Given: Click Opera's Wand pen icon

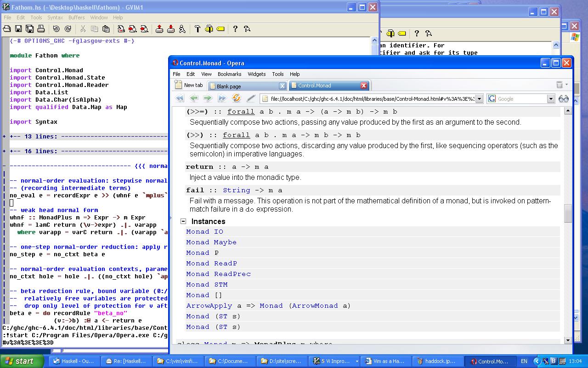Looking at the screenshot, I should click(x=251, y=98).
